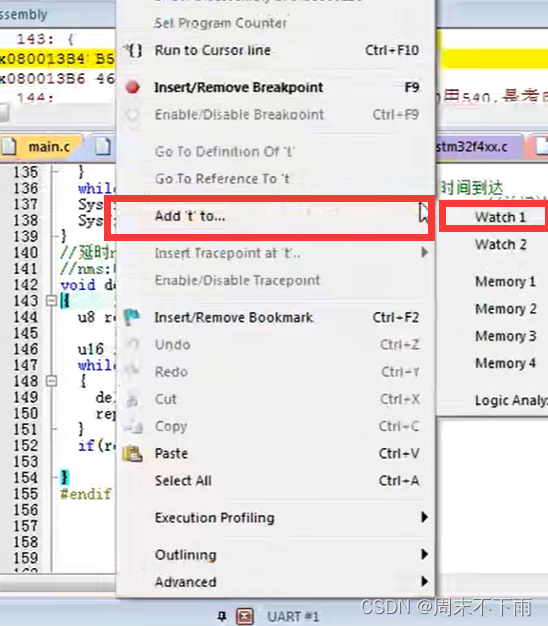Expand the Advanced submenu arrow
The image size is (548, 626).
coord(425,581)
